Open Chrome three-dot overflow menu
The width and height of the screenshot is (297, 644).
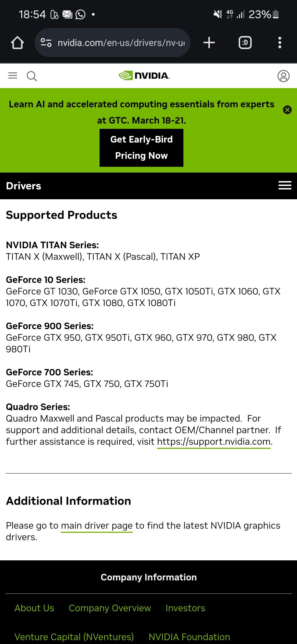point(280,43)
